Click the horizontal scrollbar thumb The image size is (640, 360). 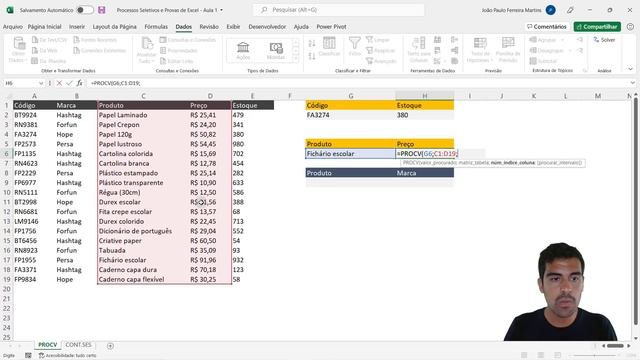coord(615,346)
